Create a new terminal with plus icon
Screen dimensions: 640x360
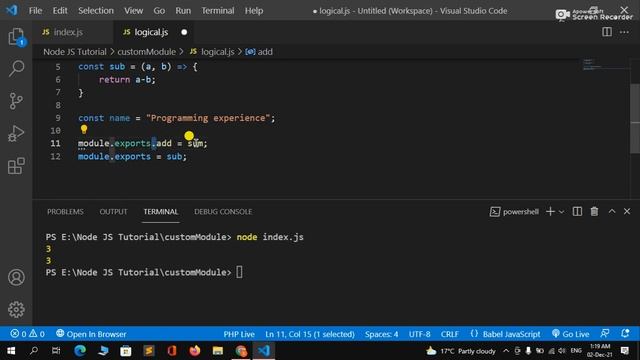550,211
